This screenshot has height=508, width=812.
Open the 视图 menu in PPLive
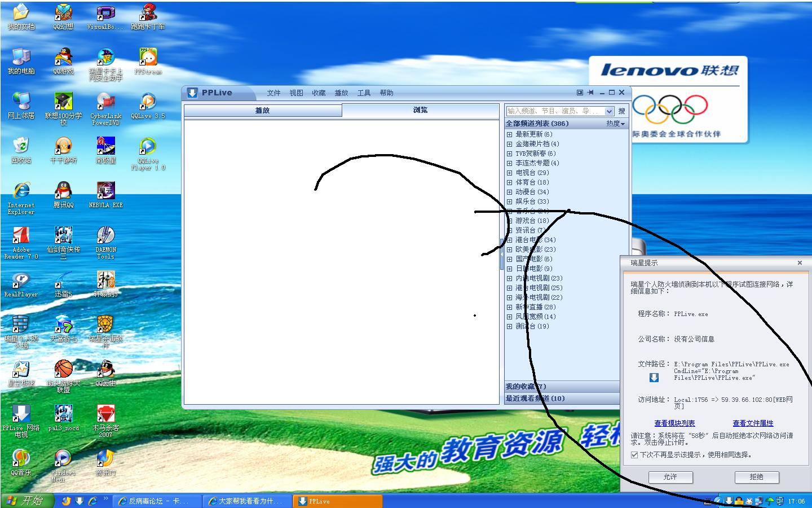(296, 93)
